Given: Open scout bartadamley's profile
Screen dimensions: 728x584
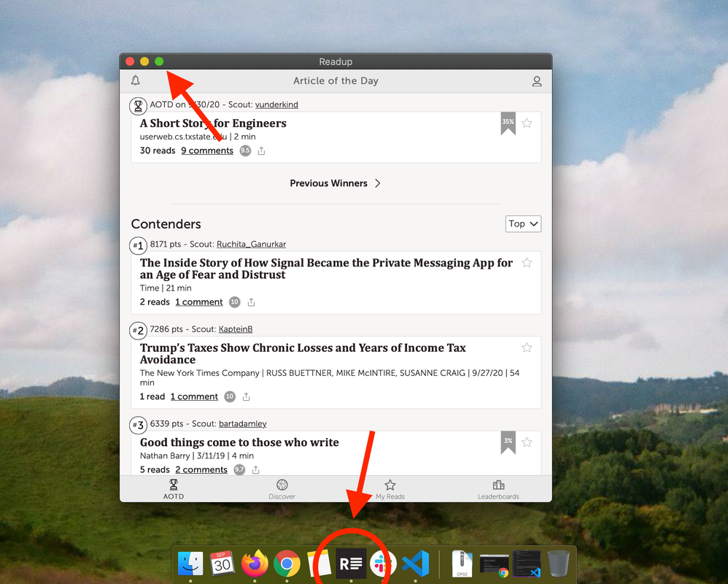Looking at the screenshot, I should tap(243, 423).
